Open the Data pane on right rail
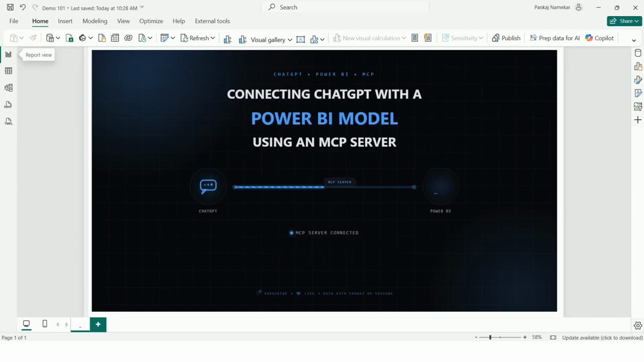 638,53
